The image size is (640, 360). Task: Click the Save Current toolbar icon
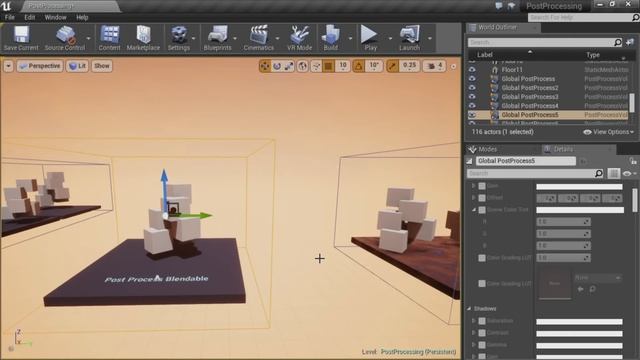pos(21,38)
